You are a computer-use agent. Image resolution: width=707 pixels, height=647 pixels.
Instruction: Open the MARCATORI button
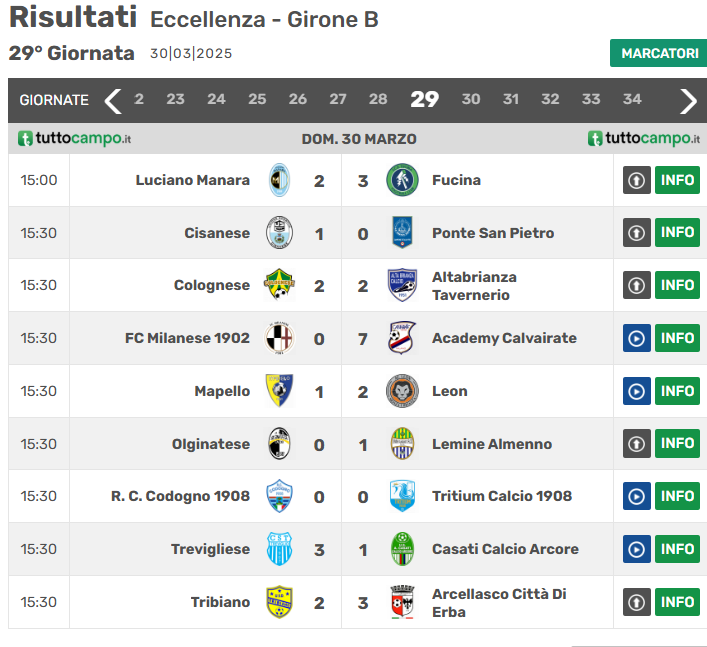658,53
